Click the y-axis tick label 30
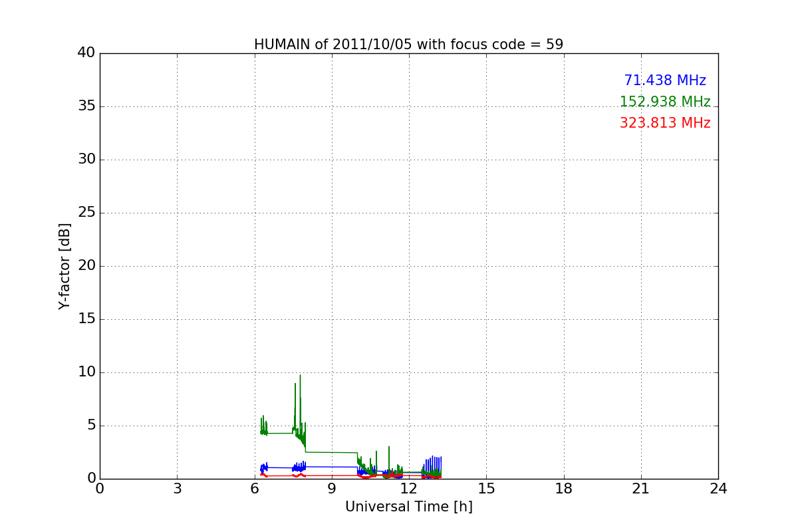This screenshot has width=798, height=532. coord(86,160)
